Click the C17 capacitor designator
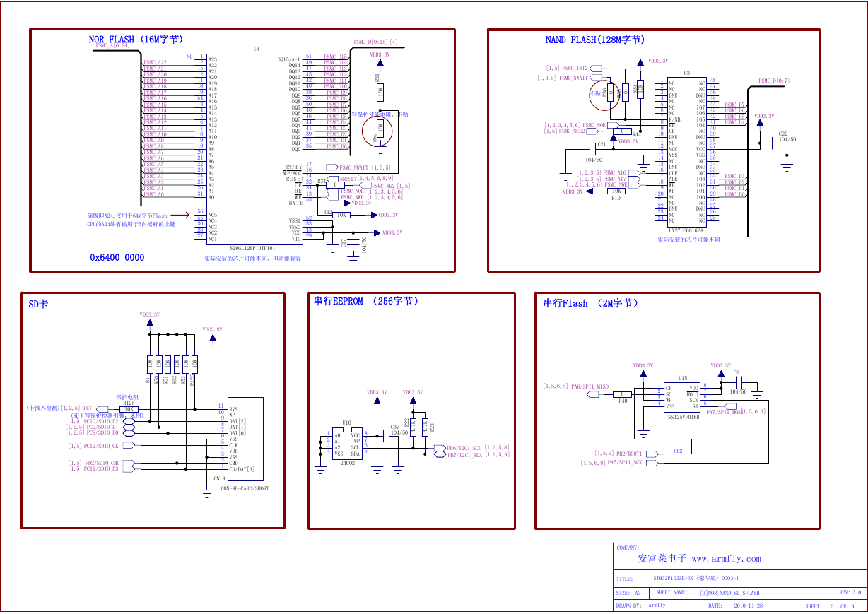The width and height of the screenshot is (868, 614). coord(344,243)
